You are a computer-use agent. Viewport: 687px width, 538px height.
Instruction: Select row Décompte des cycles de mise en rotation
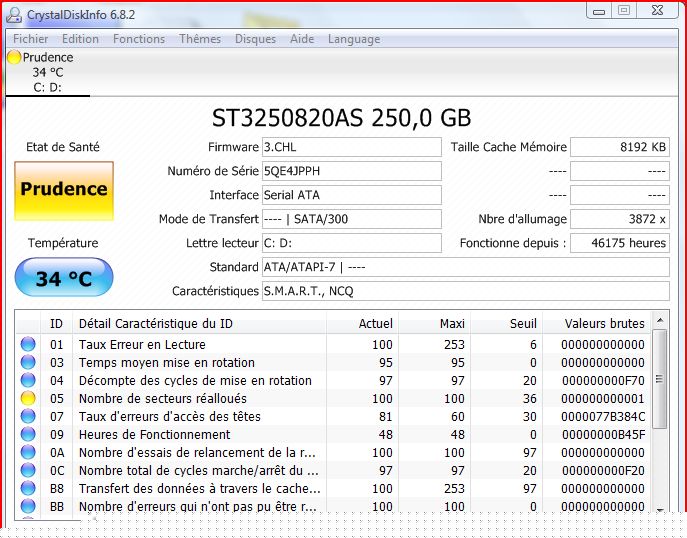[x=333, y=380]
